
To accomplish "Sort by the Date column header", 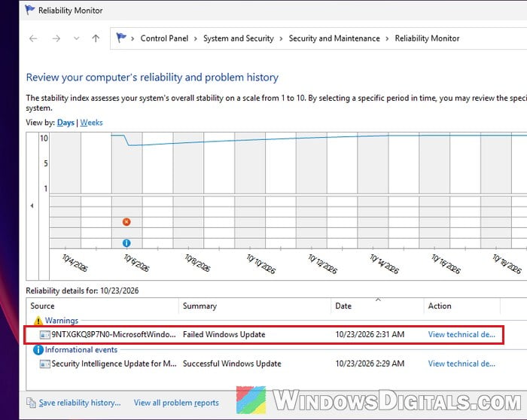I will 377,306.
